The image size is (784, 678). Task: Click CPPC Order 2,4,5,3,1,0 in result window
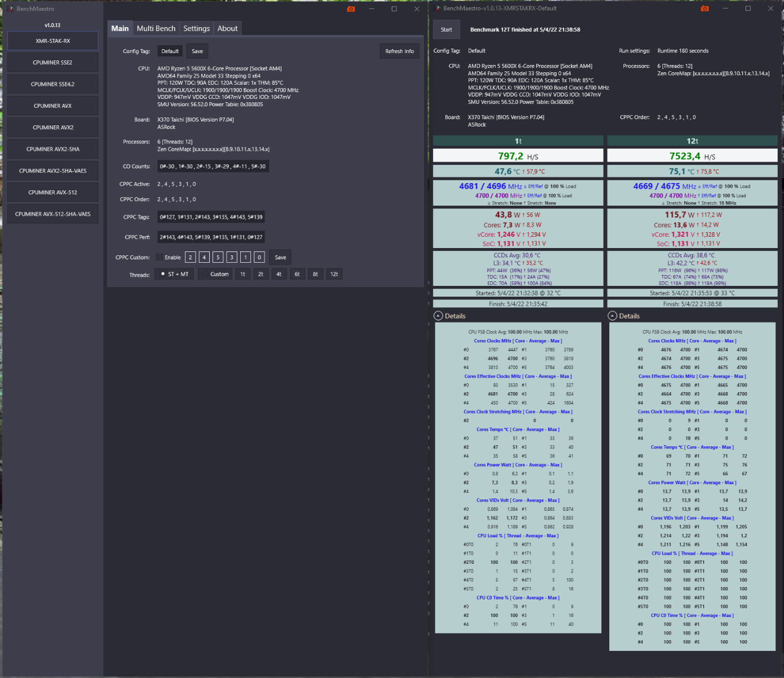pos(677,118)
